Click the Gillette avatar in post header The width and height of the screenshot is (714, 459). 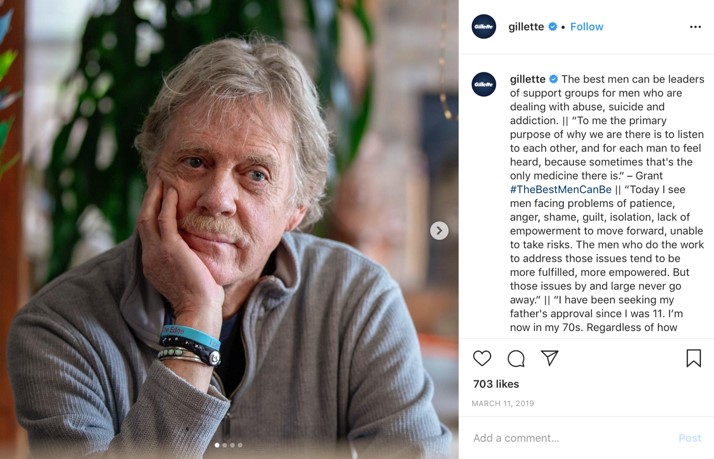click(x=484, y=26)
